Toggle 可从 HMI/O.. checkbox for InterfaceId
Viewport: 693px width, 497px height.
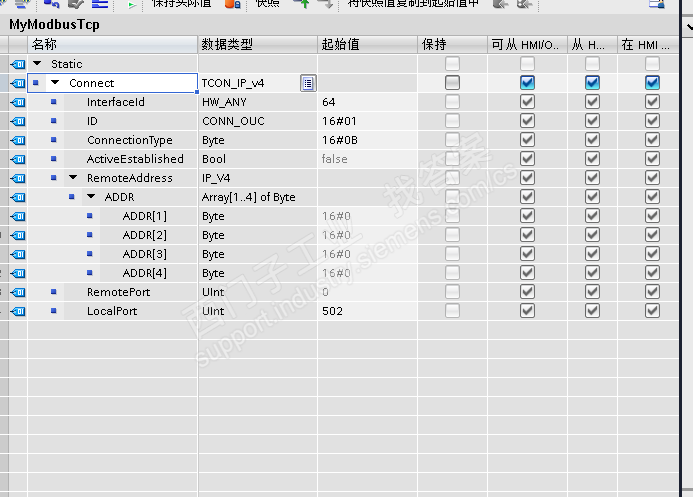coord(527,102)
